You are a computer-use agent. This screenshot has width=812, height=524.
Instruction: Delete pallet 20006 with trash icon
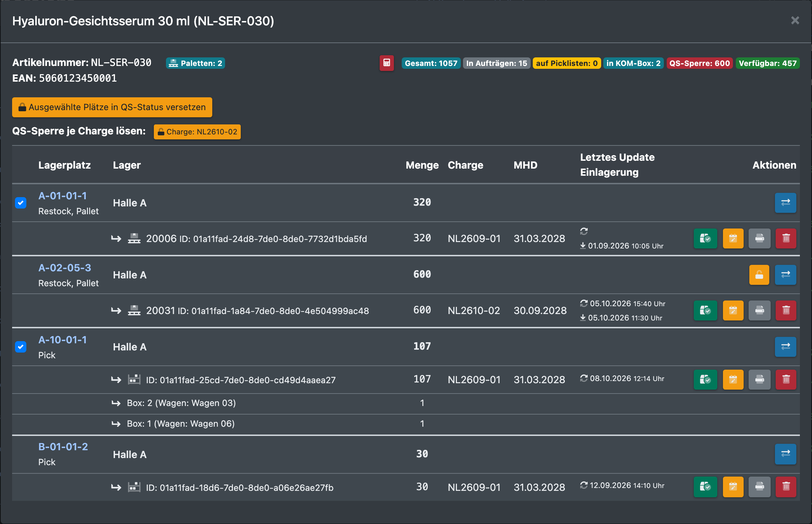click(786, 238)
